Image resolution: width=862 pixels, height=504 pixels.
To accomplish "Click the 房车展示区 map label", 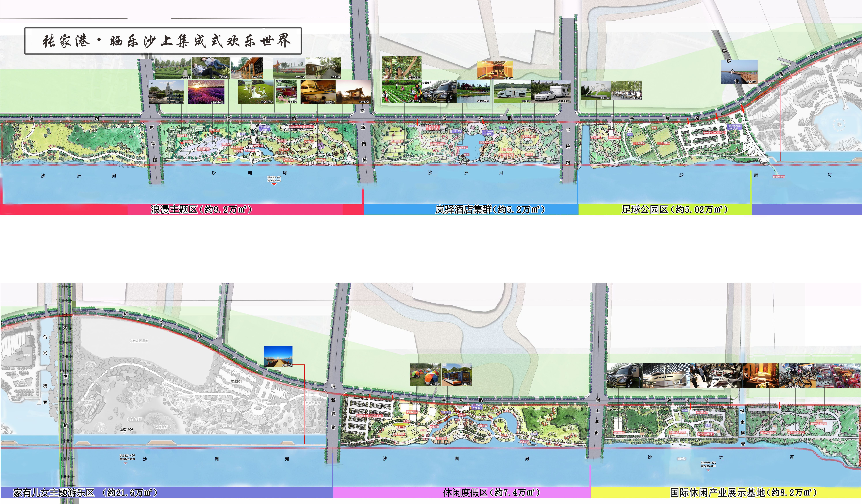I will [x=619, y=433].
